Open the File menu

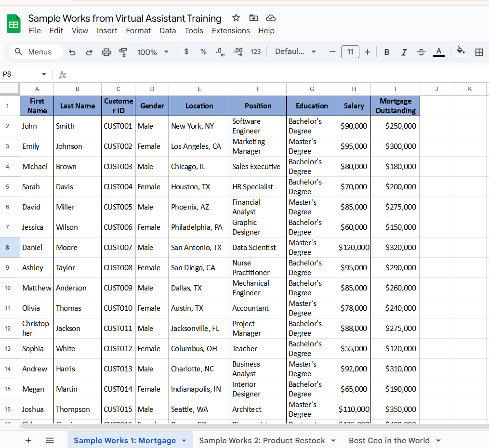click(35, 31)
